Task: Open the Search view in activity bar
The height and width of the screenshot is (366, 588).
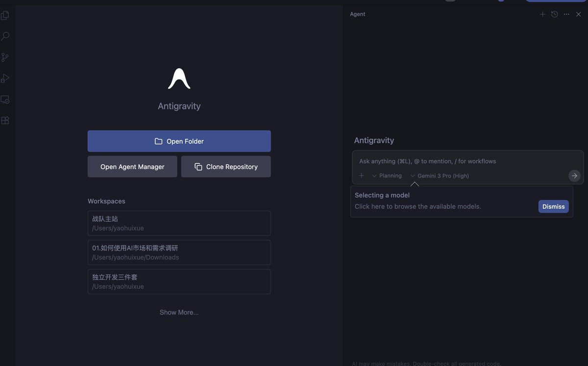Action: [x=5, y=36]
